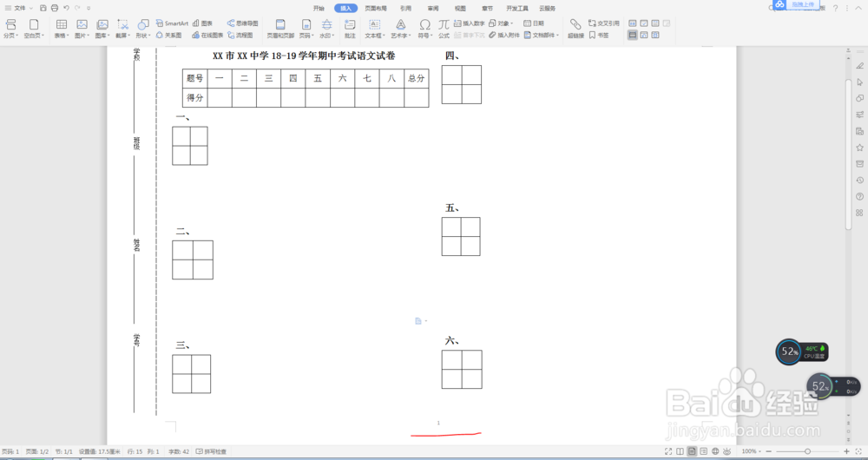868x460 pixels.
Task: Switch to the 开始 tab
Action: click(319, 9)
